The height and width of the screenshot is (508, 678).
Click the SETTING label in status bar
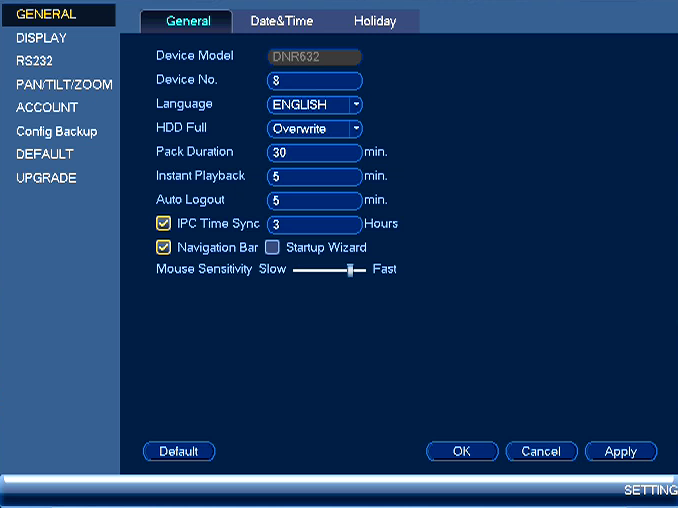coord(651,490)
